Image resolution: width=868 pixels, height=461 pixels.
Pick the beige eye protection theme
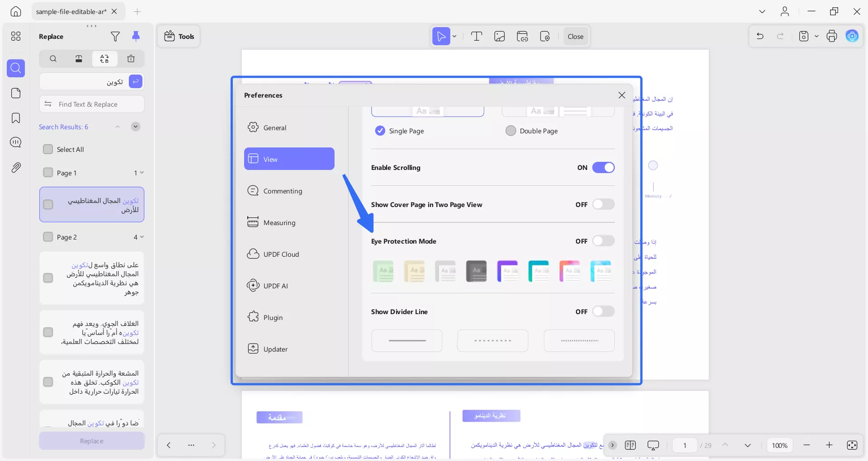coord(414,271)
